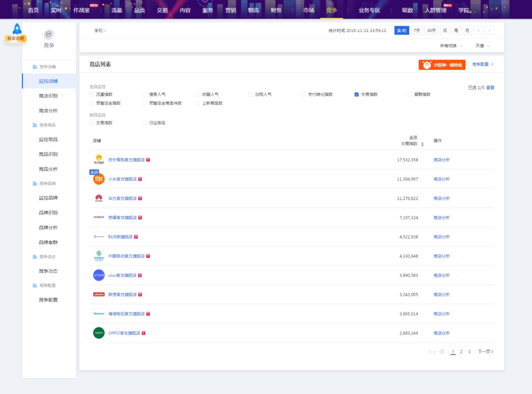
Task: Click the 竞争 VS icon in sidebar
Action: (x=49, y=34)
